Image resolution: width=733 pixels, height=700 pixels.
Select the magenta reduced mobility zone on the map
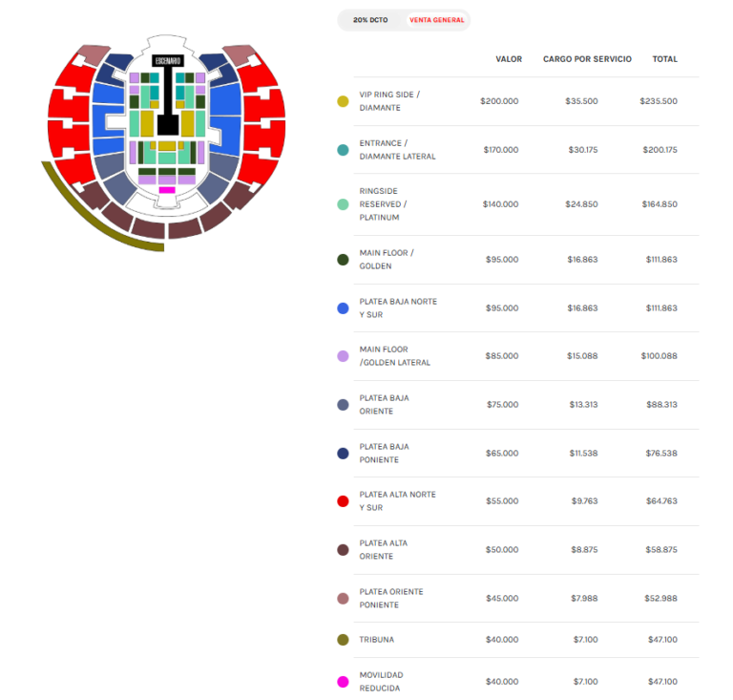[x=167, y=190]
